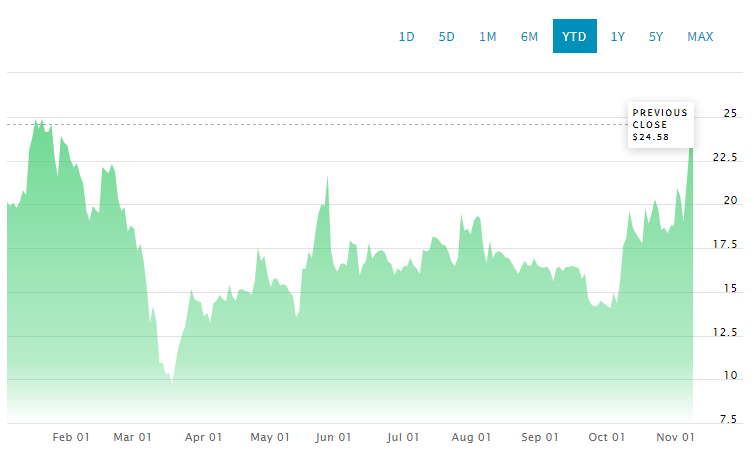Click the 7.5 price axis label
754x460 pixels.
727,419
